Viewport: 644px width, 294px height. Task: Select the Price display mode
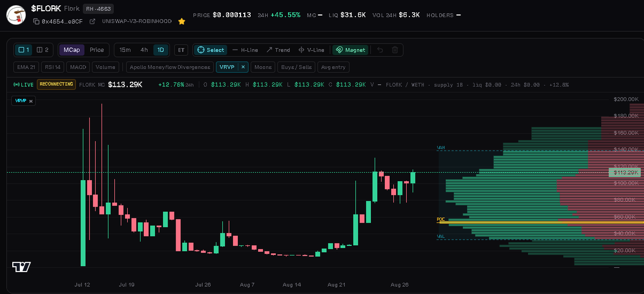[97, 50]
